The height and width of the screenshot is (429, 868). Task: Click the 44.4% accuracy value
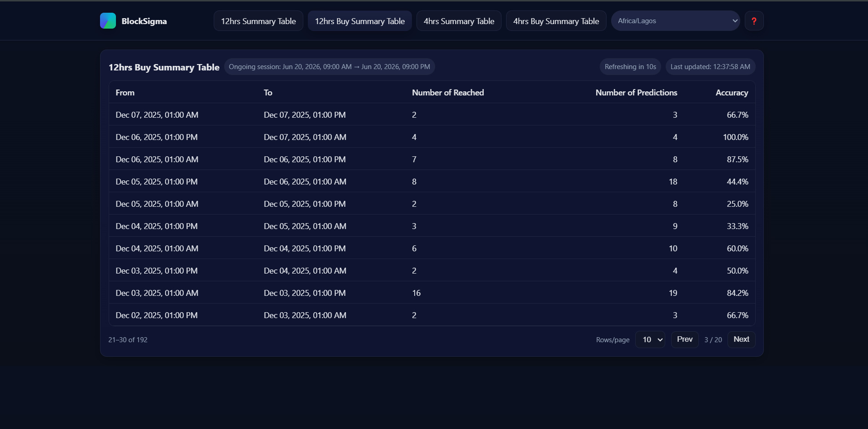tap(737, 182)
